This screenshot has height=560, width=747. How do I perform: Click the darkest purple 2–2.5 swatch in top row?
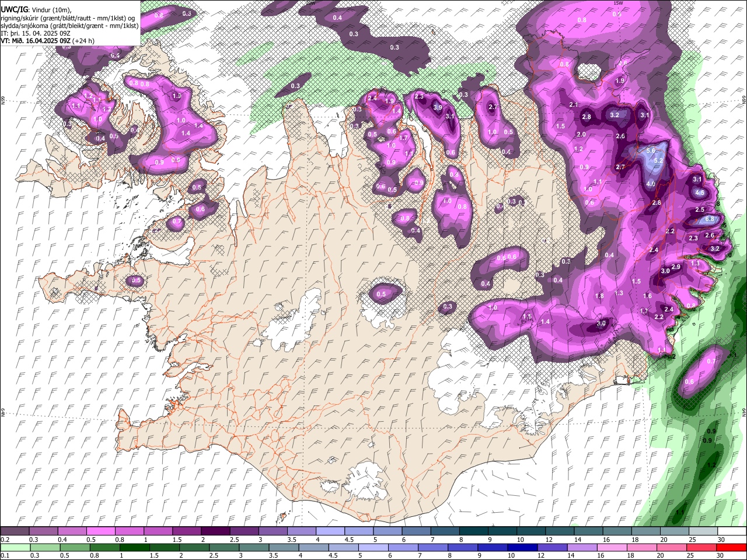215,531
